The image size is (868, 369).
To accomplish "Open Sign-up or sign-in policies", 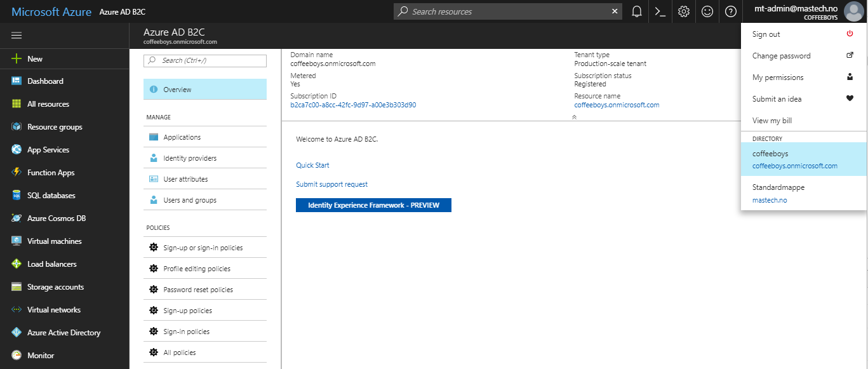I will (x=203, y=248).
